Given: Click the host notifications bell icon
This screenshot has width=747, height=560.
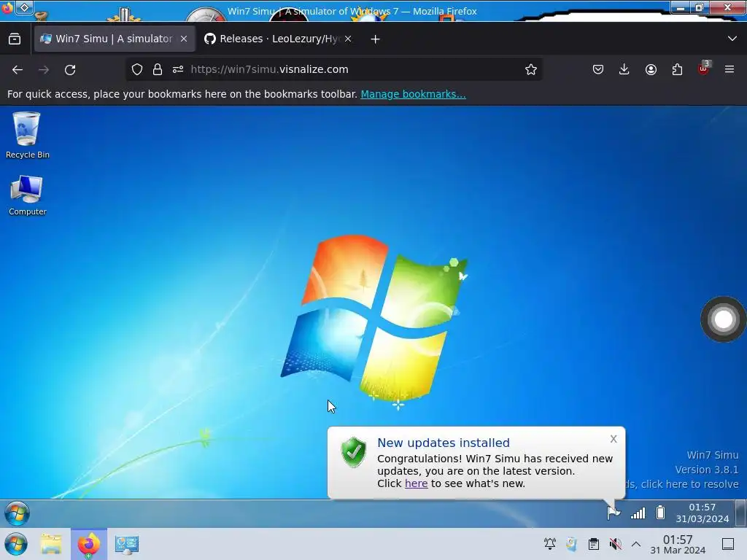Looking at the screenshot, I should [x=550, y=544].
